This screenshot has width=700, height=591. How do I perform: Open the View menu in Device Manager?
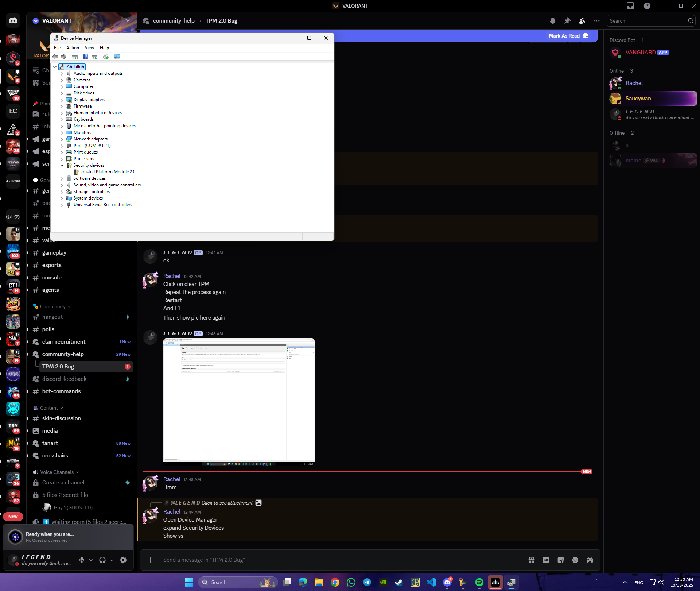click(89, 48)
